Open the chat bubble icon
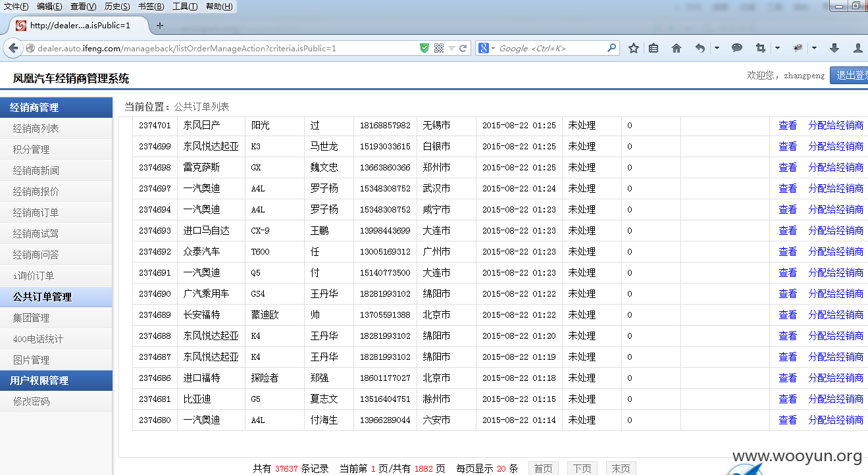This screenshot has width=868, height=475. (x=737, y=48)
